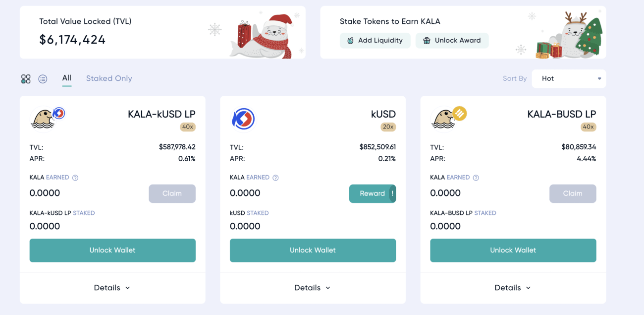Switch to grid card view icon
This screenshot has width=644, height=315.
click(x=26, y=79)
